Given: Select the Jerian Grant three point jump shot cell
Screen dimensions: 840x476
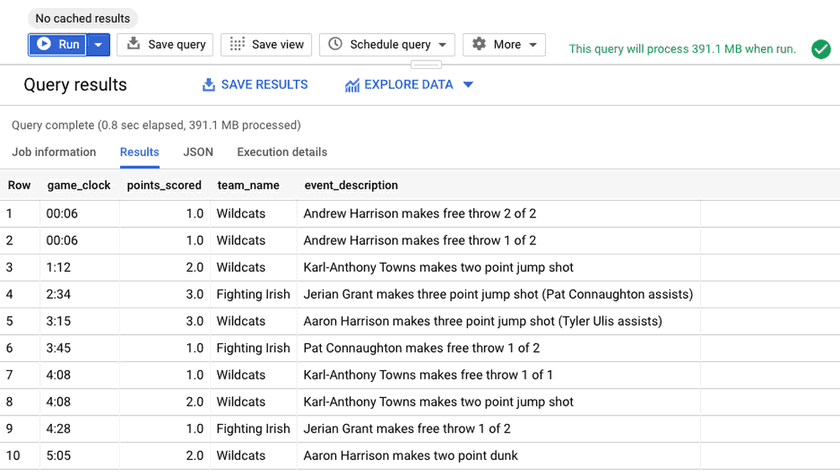Looking at the screenshot, I should pos(498,294).
